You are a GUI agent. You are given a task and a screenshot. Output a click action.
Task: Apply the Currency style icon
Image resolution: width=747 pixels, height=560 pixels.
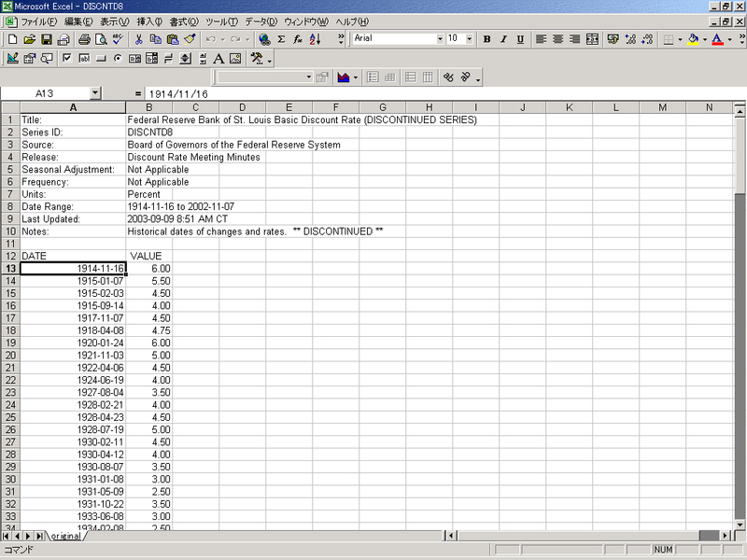coord(613,39)
